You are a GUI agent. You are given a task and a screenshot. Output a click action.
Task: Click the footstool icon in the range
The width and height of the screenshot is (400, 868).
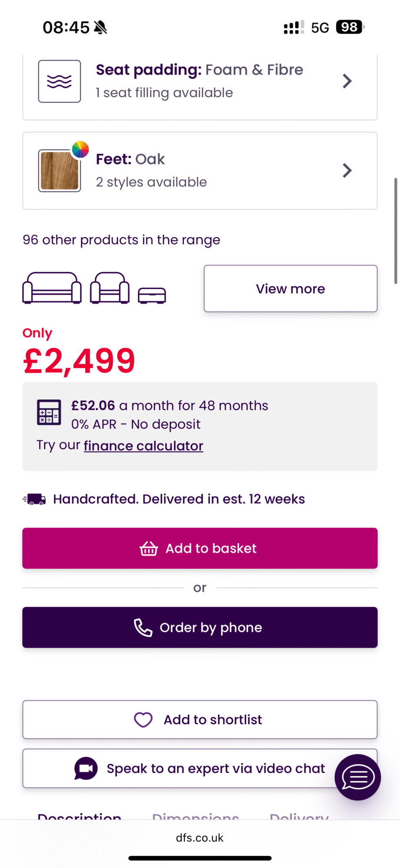tap(152, 295)
